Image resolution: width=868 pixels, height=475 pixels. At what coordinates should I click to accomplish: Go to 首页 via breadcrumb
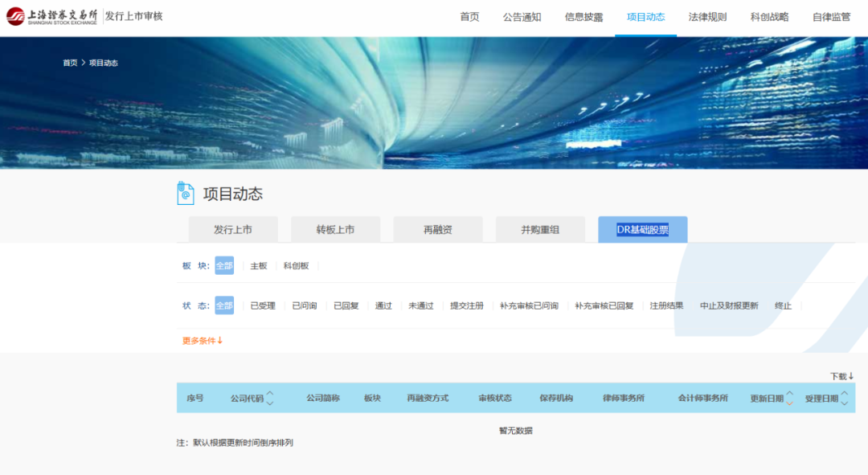point(70,63)
